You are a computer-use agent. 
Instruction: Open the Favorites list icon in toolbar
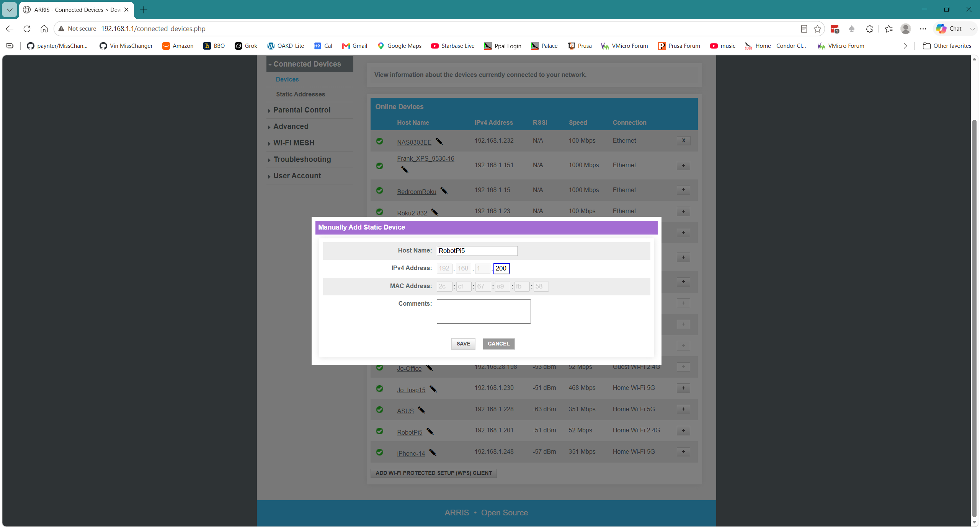889,29
